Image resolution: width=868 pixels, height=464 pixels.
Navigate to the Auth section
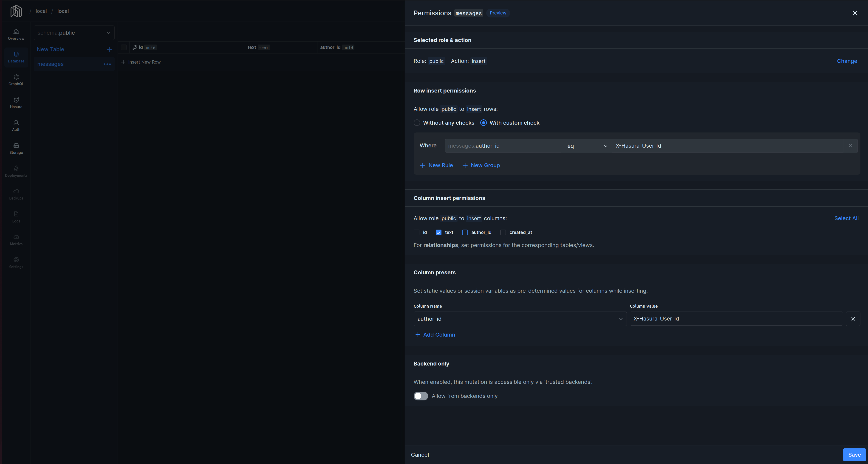(x=16, y=125)
